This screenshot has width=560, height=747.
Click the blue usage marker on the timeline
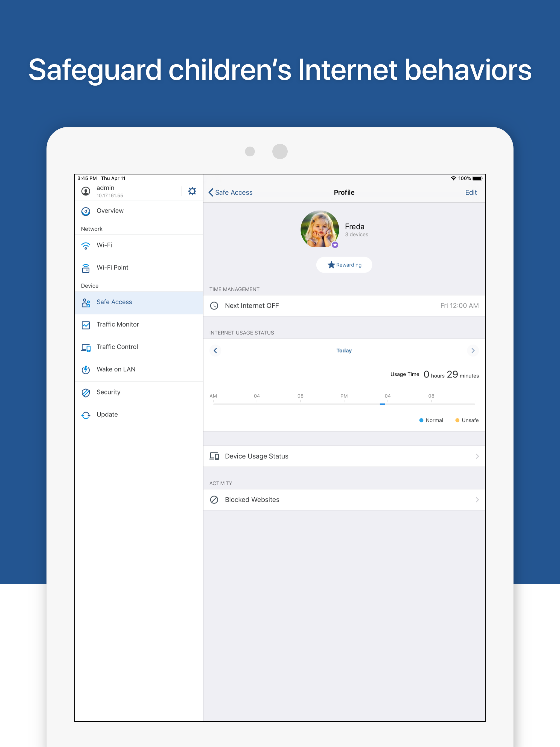click(382, 404)
